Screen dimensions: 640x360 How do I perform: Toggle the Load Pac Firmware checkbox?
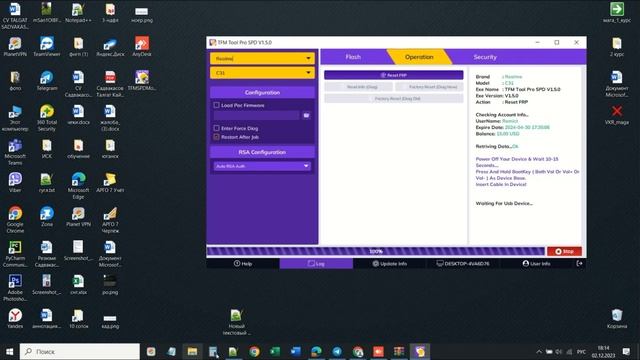tap(216, 105)
